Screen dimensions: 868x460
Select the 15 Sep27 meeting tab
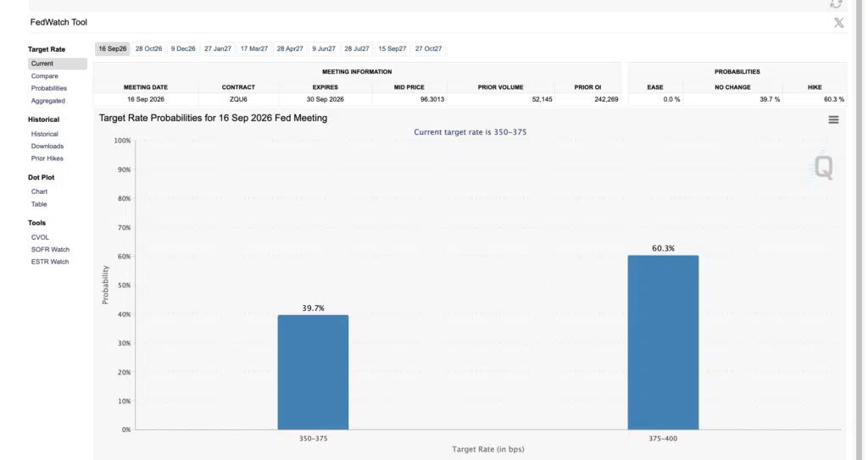tap(392, 49)
